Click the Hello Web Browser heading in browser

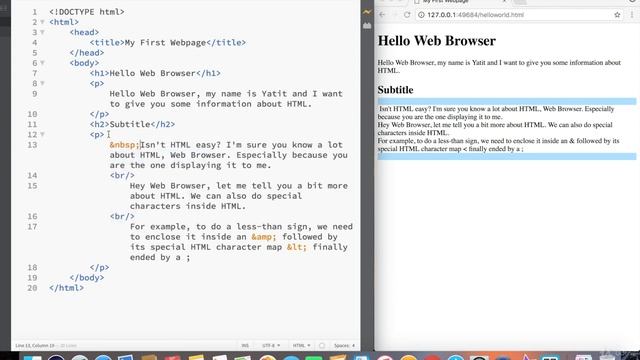(436, 40)
